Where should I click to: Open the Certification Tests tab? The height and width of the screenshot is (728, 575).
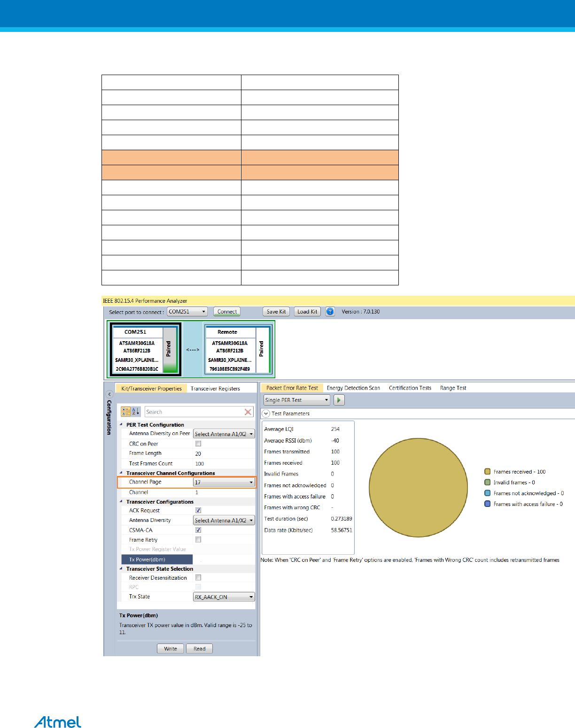[410, 388]
